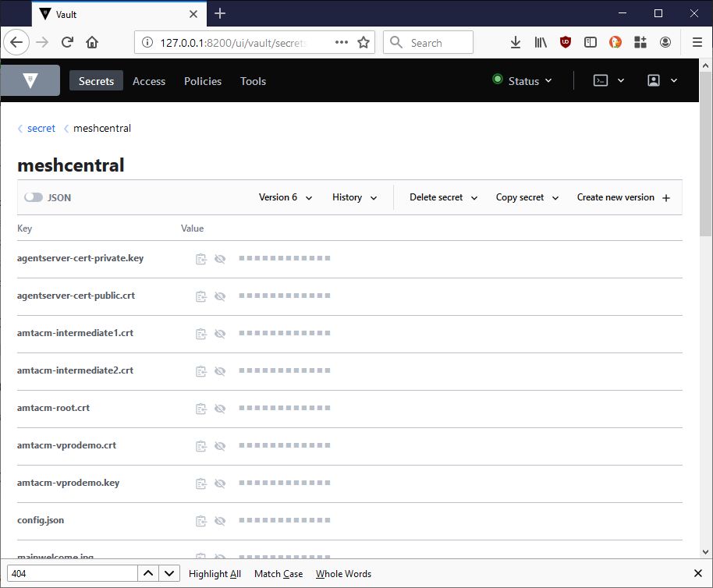This screenshot has height=588, width=713.
Task: Bookmark this page with the star icon
Action: click(x=364, y=43)
